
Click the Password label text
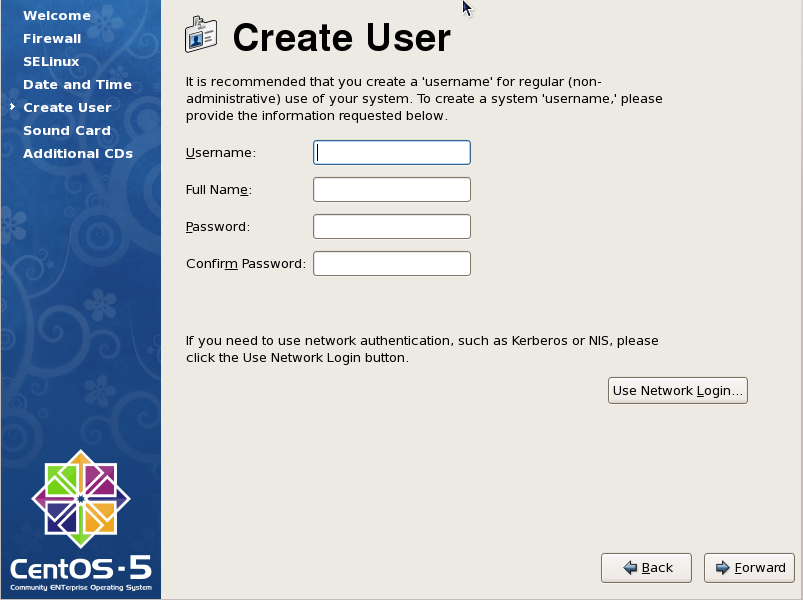218,226
